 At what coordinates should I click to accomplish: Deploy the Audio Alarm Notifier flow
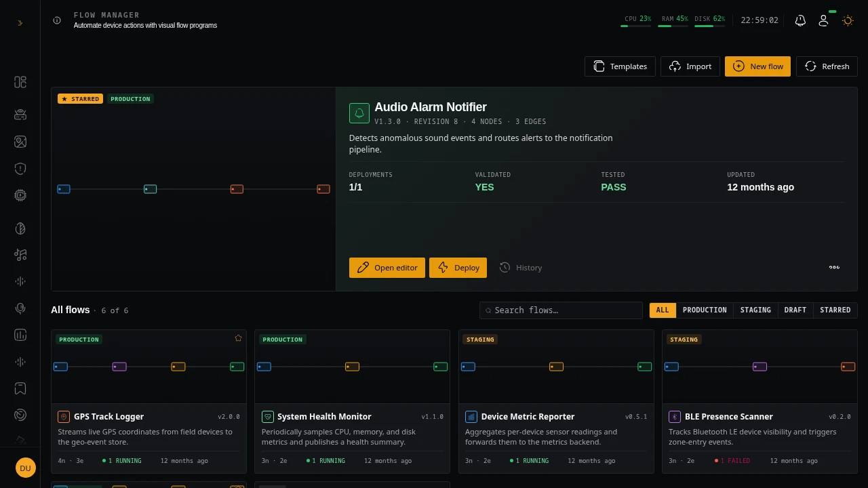[x=458, y=268]
